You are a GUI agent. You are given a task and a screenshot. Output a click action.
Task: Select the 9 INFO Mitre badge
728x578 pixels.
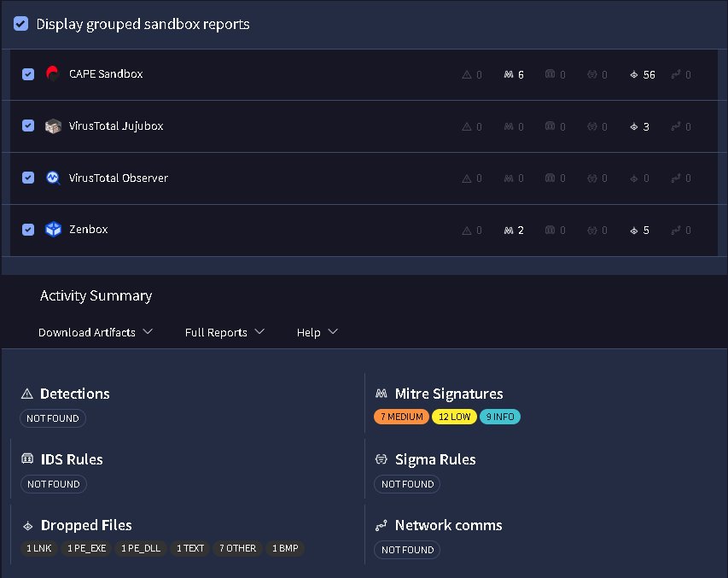pyautogui.click(x=500, y=417)
